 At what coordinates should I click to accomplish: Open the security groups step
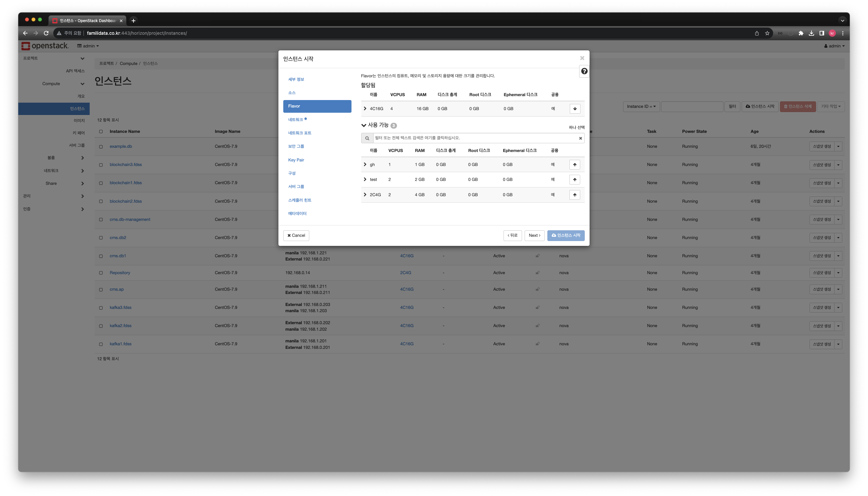296,146
